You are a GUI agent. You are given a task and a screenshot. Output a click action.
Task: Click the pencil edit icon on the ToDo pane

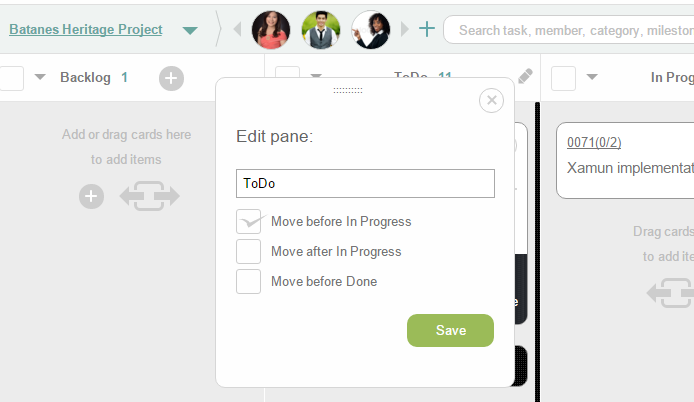[x=525, y=76]
